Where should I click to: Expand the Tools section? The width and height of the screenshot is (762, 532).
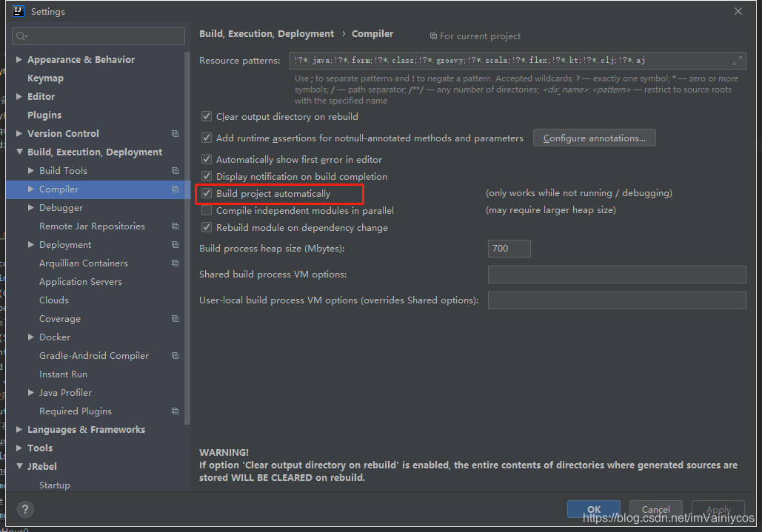(19, 448)
